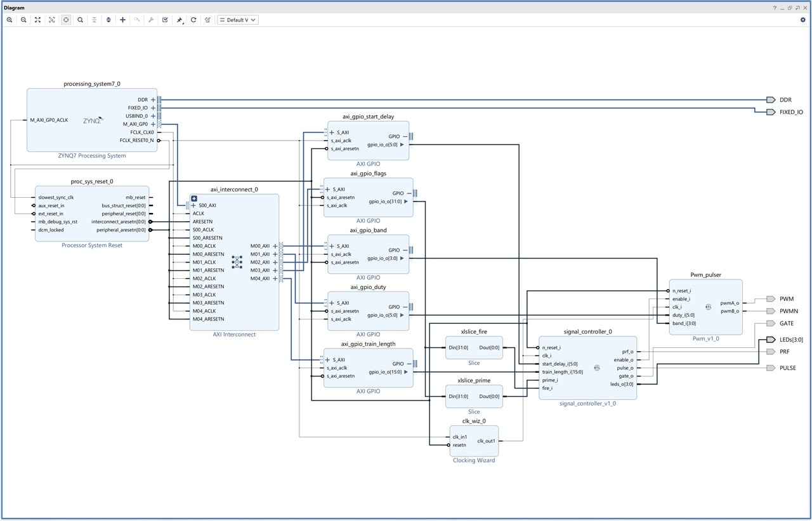The height and width of the screenshot is (521, 812).
Task: Select the xlslice_prime block label
Action: tap(474, 380)
